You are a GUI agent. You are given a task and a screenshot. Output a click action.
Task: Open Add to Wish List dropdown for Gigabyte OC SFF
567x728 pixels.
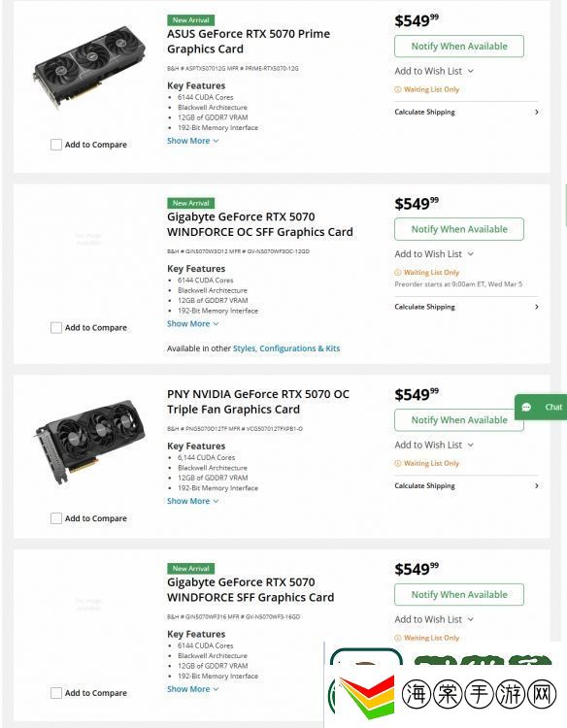[x=434, y=254]
